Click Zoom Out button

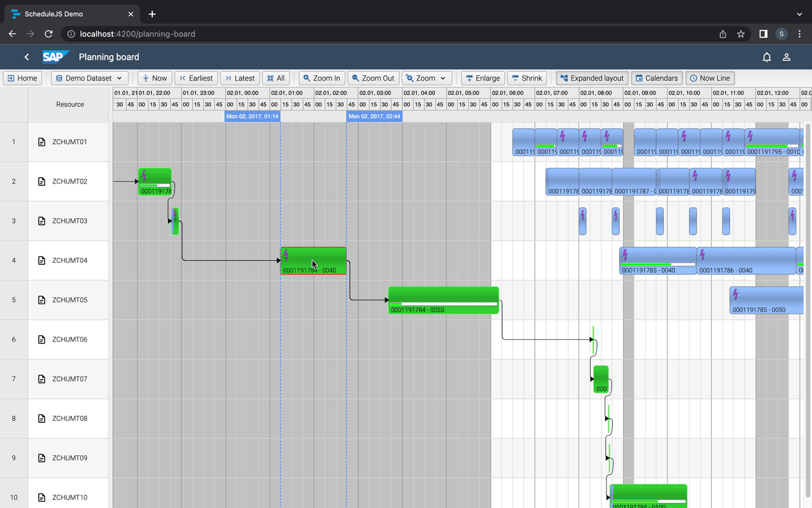tap(373, 78)
